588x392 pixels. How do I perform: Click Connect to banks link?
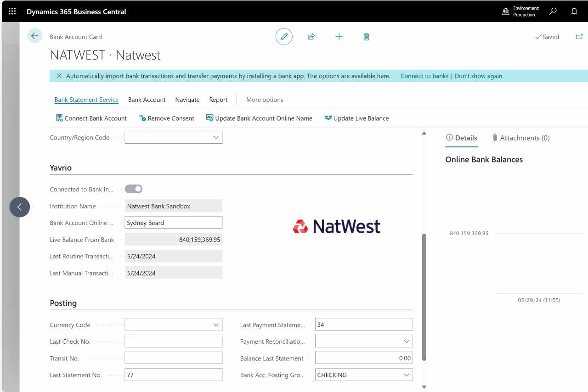pyautogui.click(x=424, y=76)
